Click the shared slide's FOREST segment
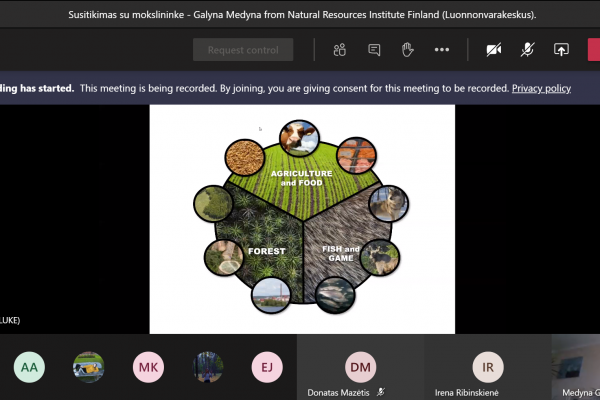The width and height of the screenshot is (600, 400). [x=267, y=251]
